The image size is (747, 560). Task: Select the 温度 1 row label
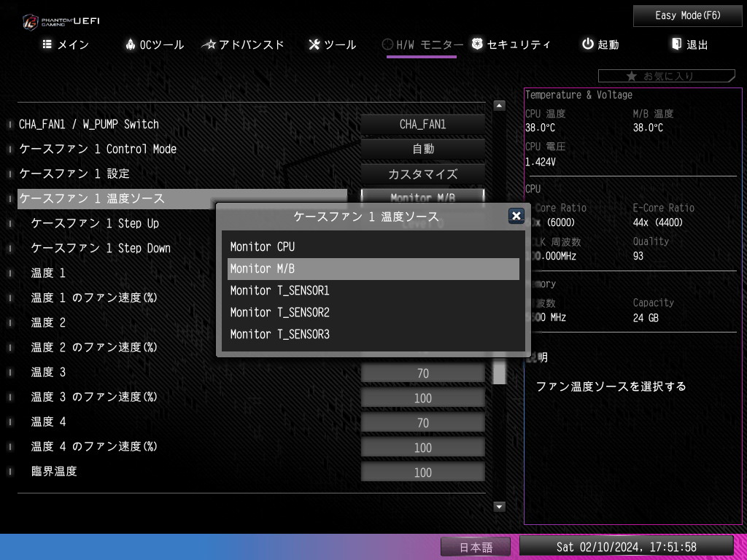(x=48, y=273)
